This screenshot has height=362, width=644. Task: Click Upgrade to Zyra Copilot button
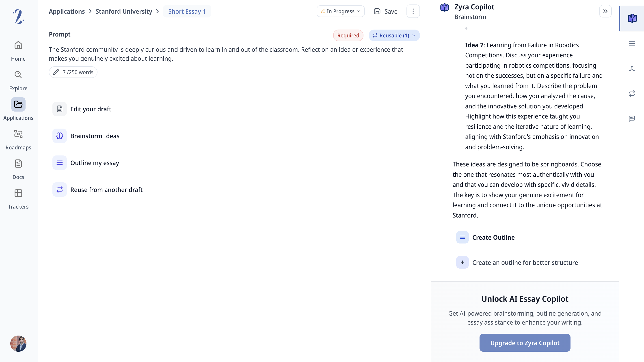pos(525,343)
